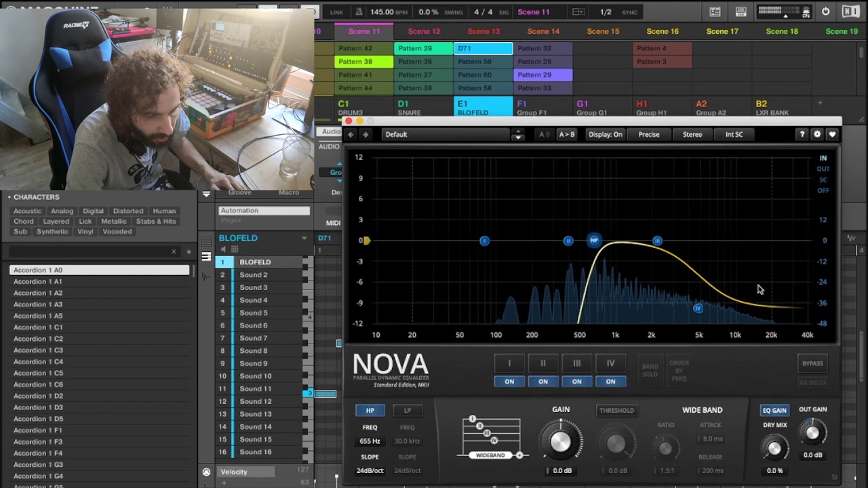Screen dimensions: 868x488
Task: Click the wideband plus node in band diagram
Action: coord(519,455)
